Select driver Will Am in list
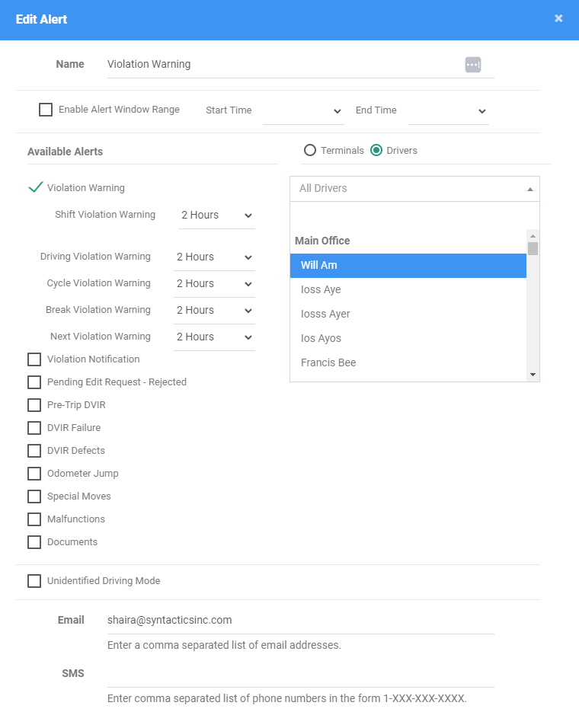Viewport: 579px width, 728px height. (x=408, y=266)
